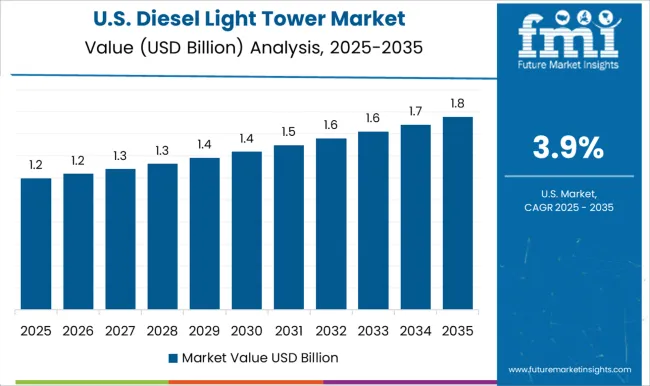Click the 2025 bar in the chart

tap(36, 244)
